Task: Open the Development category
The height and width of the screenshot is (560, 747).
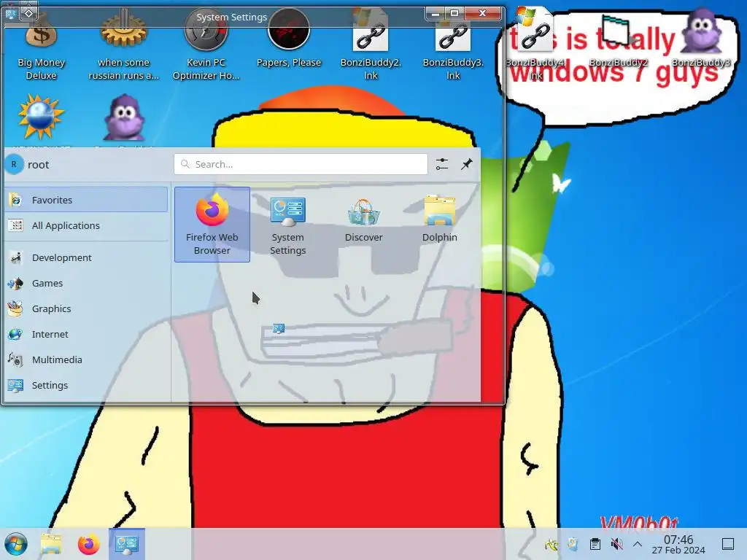Action: [86, 257]
